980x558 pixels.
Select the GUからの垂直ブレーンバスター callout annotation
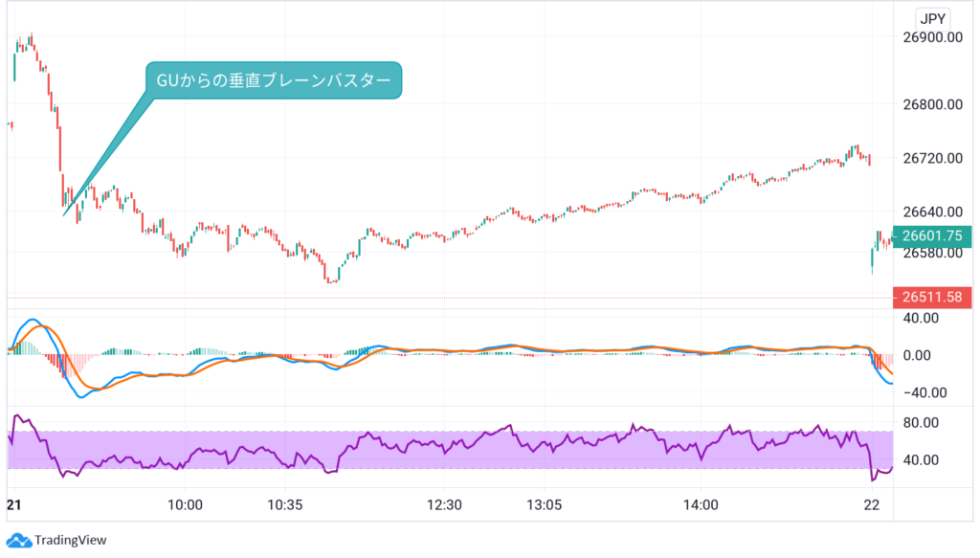pos(274,80)
